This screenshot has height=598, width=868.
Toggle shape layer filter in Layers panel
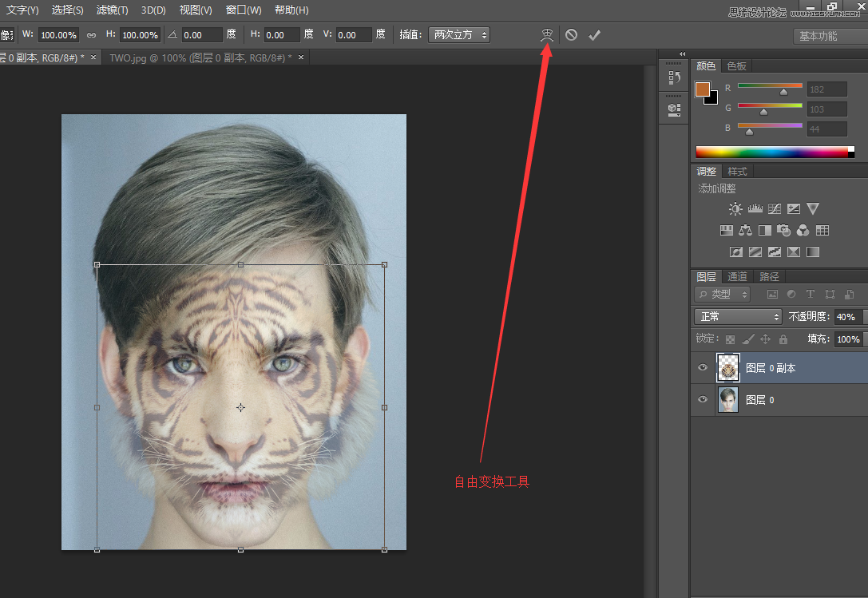830,294
